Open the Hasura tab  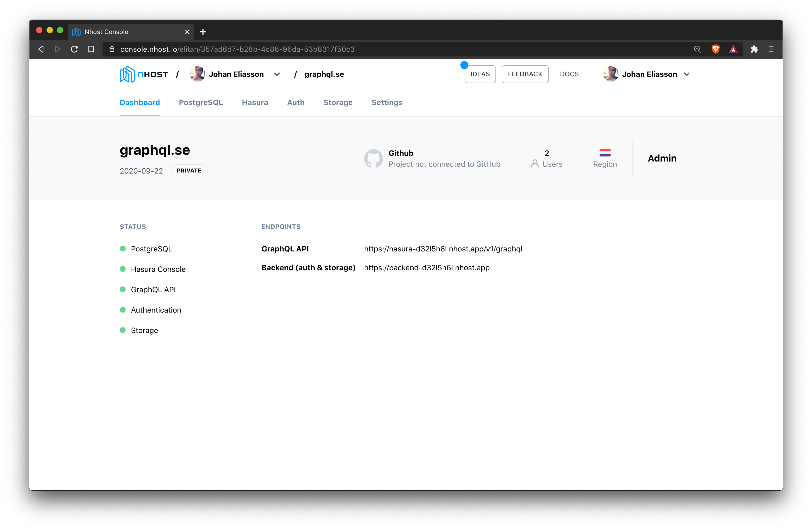(x=255, y=102)
